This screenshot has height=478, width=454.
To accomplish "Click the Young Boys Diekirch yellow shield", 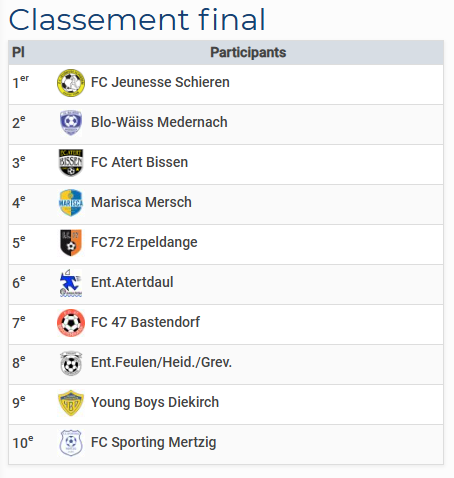I will tap(71, 403).
